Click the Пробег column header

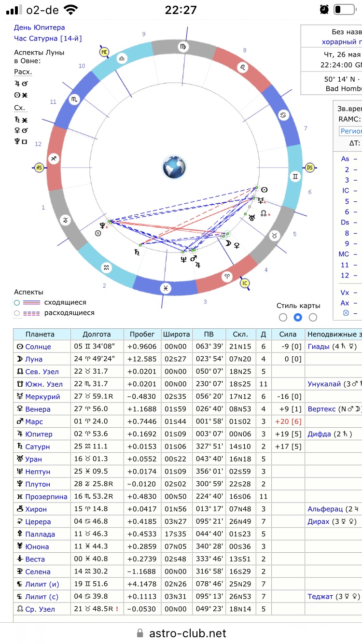pyautogui.click(x=142, y=334)
